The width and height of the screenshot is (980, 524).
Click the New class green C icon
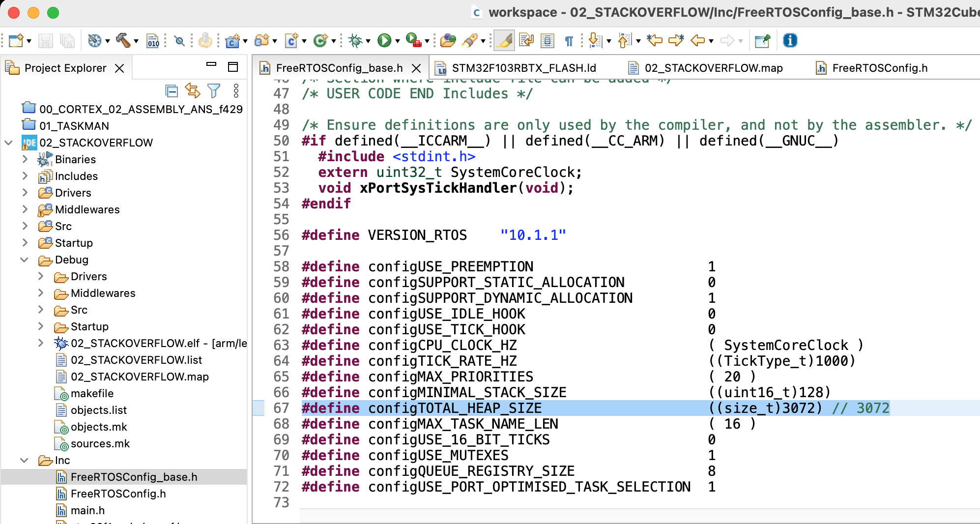tap(320, 40)
